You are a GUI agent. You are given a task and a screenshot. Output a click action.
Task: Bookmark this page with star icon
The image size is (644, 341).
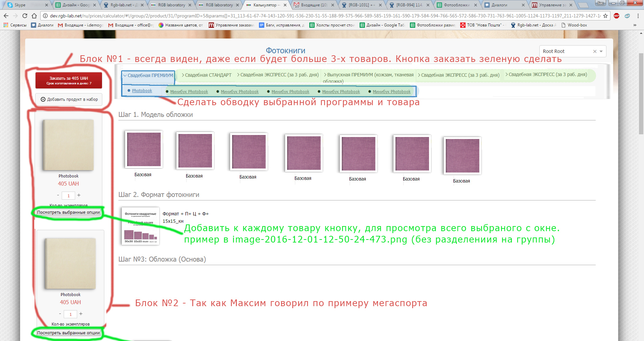(605, 16)
